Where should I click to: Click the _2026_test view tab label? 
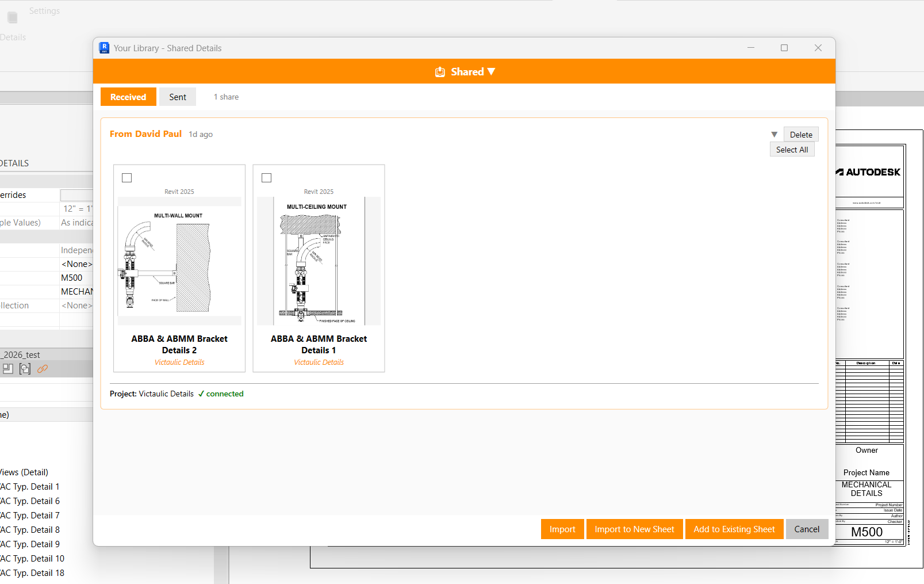click(x=20, y=355)
